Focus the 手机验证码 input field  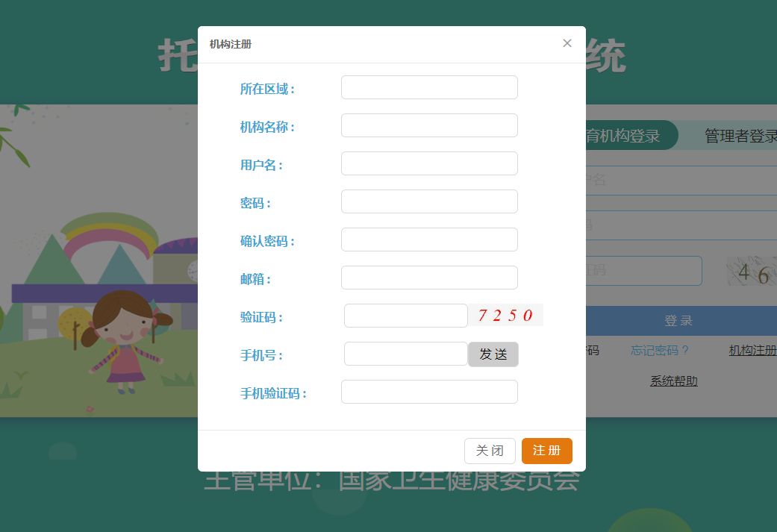pyautogui.click(x=429, y=392)
